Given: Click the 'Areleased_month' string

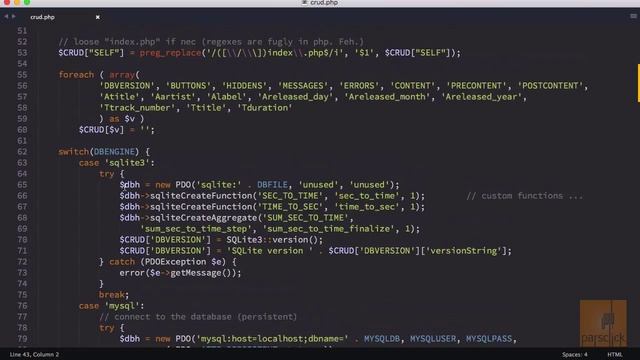Looking at the screenshot, I should click(387, 97).
